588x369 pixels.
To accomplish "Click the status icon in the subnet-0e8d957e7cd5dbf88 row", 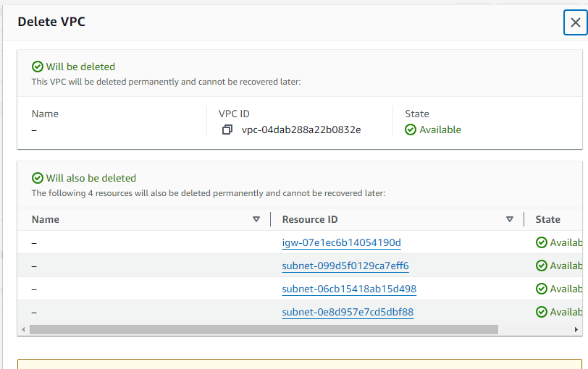I will click(541, 312).
